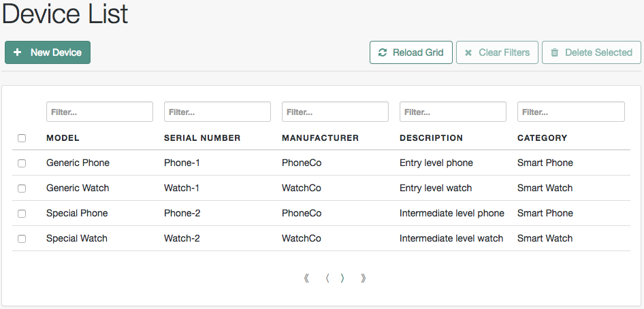Toggle the select-all header checkbox
This screenshot has width=644, height=309.
(x=22, y=138)
